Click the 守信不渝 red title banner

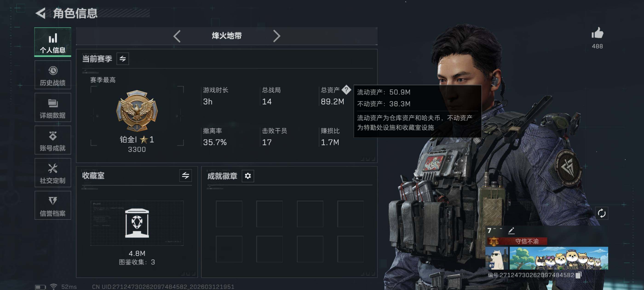[517, 241]
